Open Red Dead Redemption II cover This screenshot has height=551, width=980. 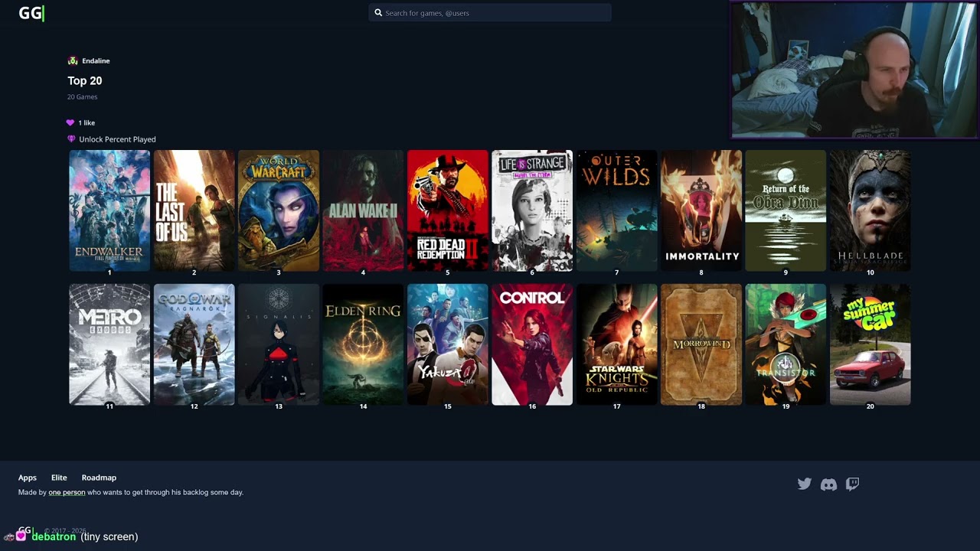pyautogui.click(x=448, y=210)
